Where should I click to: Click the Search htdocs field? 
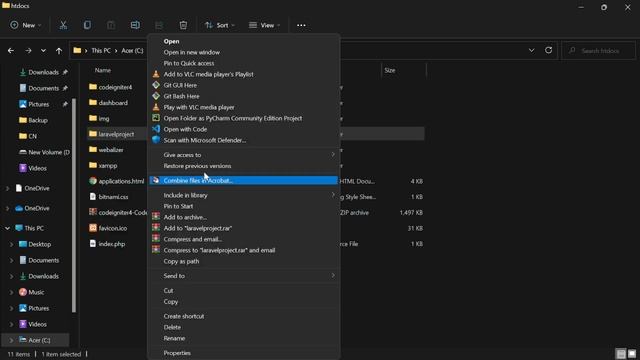599,51
